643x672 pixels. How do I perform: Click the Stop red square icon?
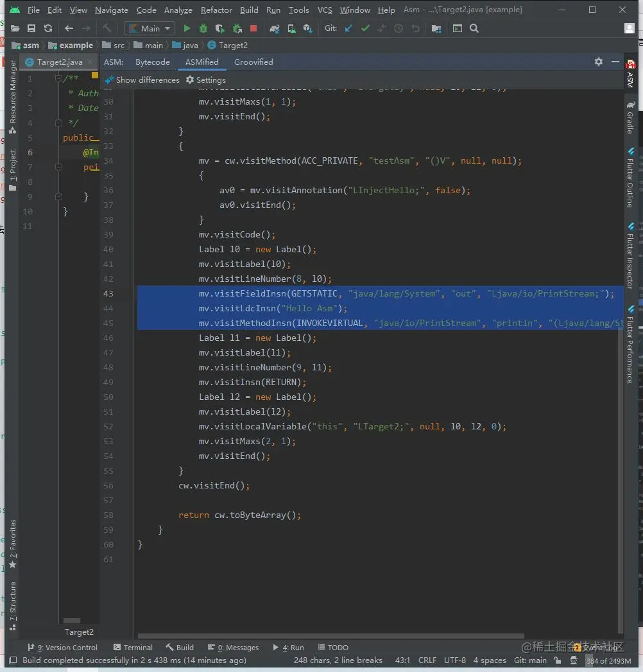point(253,29)
